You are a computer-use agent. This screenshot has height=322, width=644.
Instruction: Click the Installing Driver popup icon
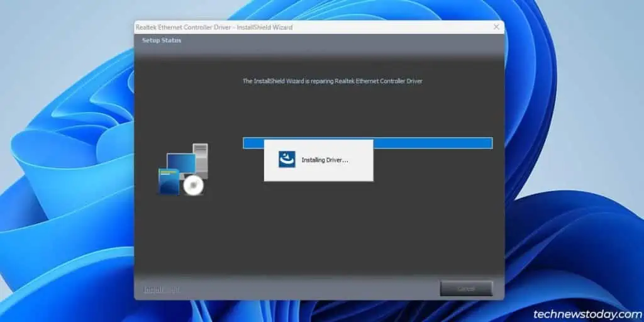click(287, 159)
